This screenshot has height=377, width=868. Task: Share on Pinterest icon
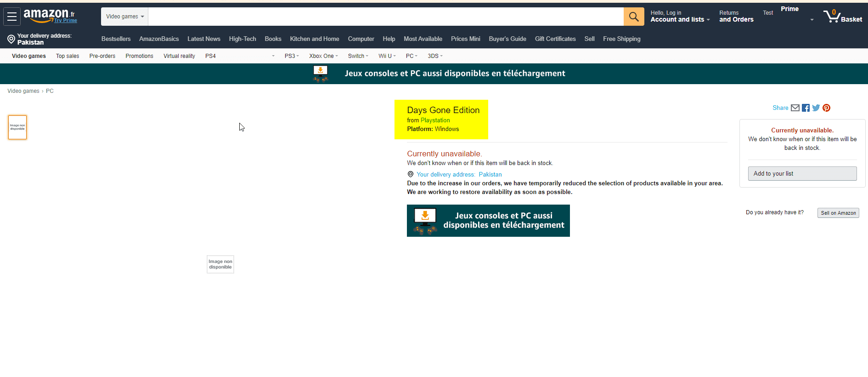(x=826, y=108)
